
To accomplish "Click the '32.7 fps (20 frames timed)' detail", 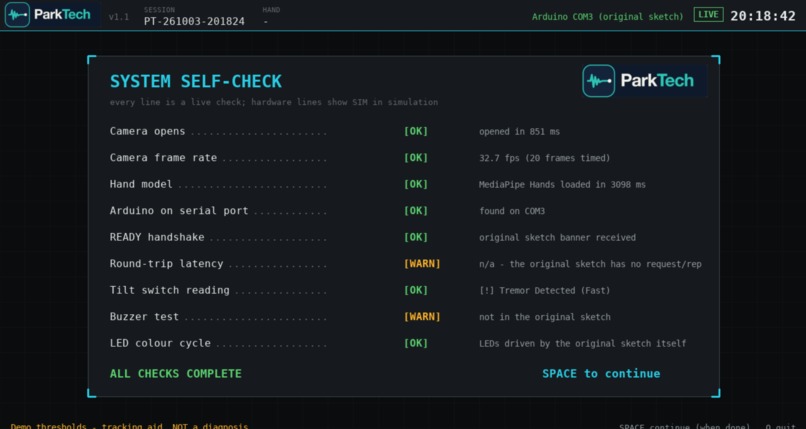I will tap(544, 158).
